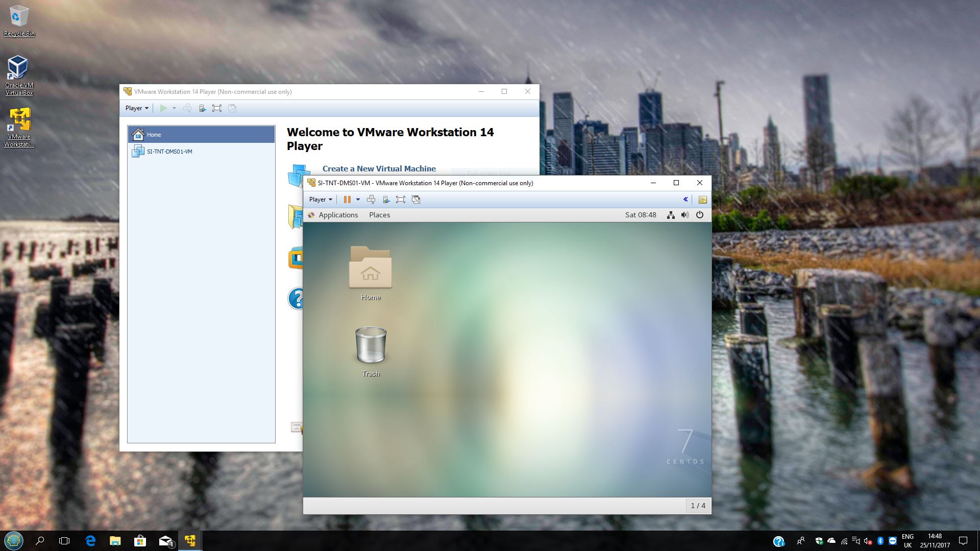Open the Action Center notification icon
The height and width of the screenshot is (551, 980).
[963, 541]
